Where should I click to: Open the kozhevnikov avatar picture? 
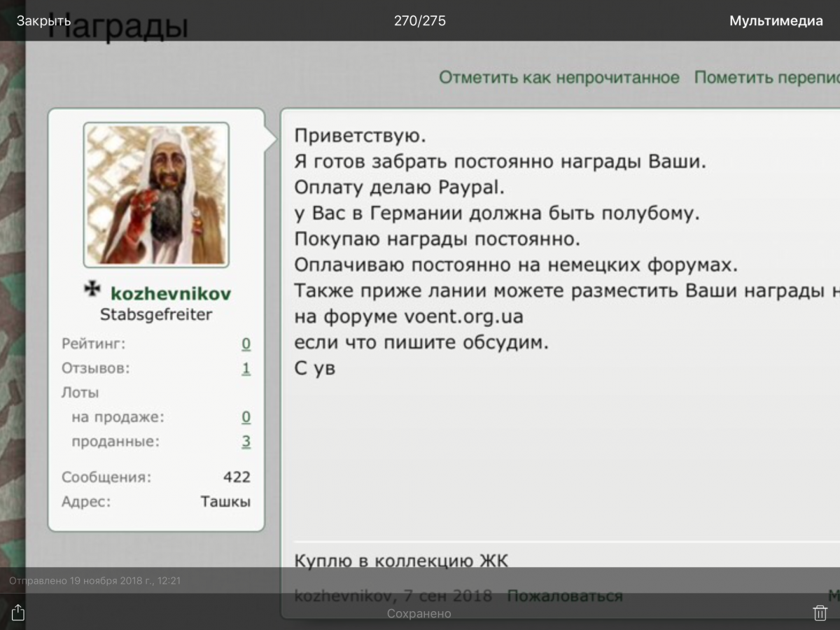(x=156, y=195)
